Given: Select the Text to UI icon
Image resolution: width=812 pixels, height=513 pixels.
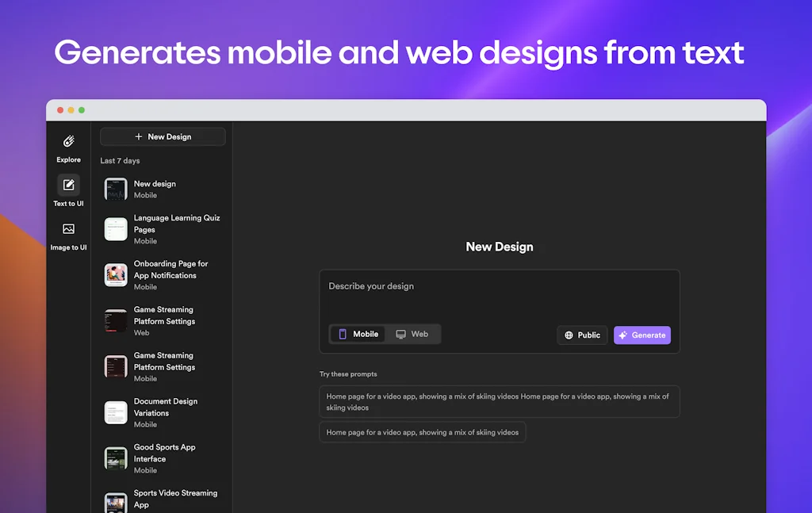Looking at the screenshot, I should coord(68,185).
